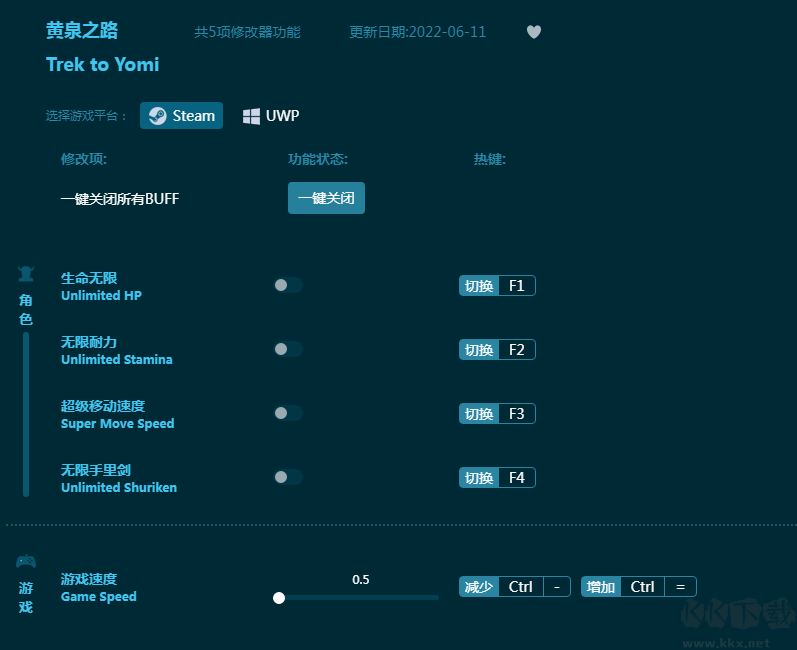Click the gamepad game section icon
The height and width of the screenshot is (650, 797).
(x=26, y=561)
